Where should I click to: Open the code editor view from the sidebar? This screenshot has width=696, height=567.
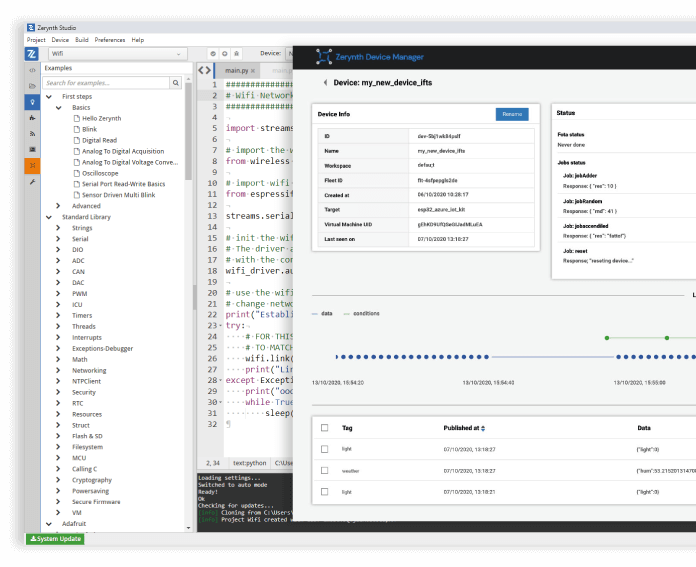coord(32,70)
